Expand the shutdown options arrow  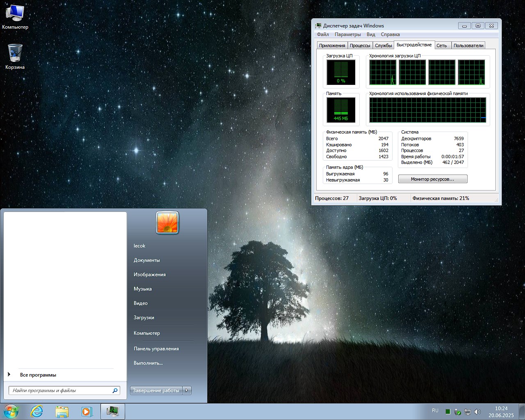click(187, 390)
